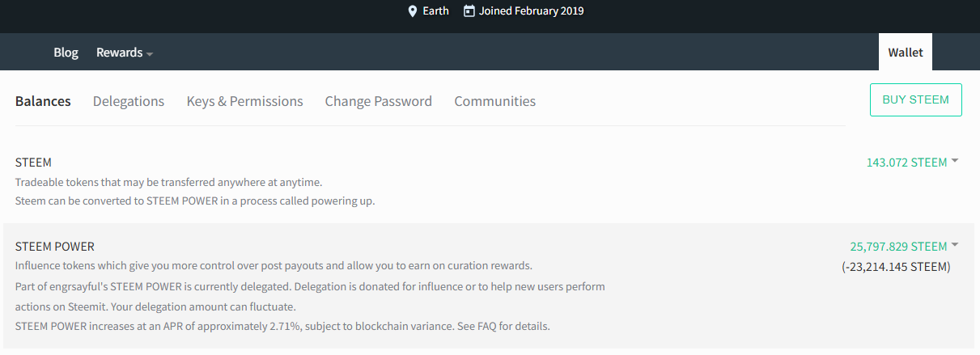
Task: Click the location pin icon next to Earth
Action: click(x=413, y=11)
